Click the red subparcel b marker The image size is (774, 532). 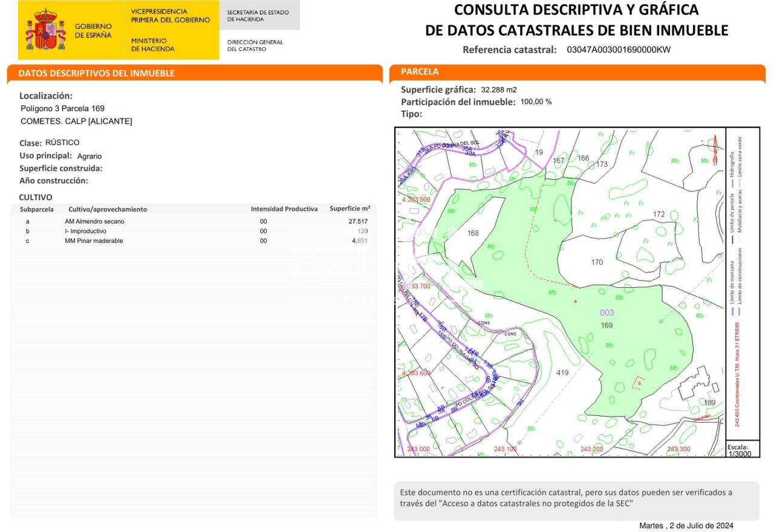click(x=639, y=382)
